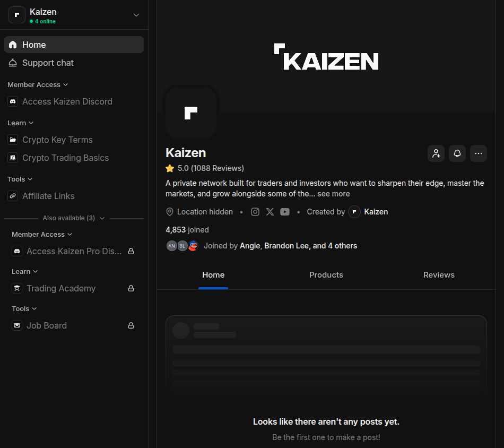The width and height of the screenshot is (504, 448).
Task: Open the Instagram profile icon
Action: pyautogui.click(x=255, y=212)
